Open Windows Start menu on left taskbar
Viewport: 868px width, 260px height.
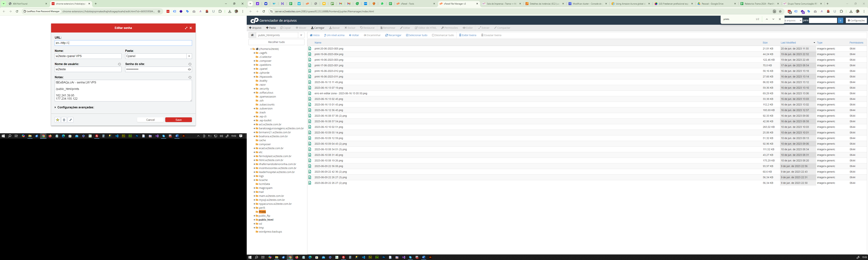click(3, 136)
